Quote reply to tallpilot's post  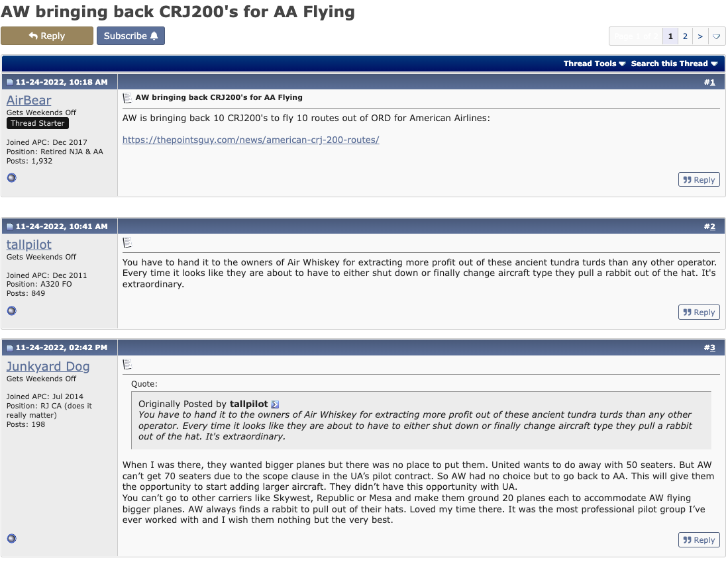pyautogui.click(x=699, y=312)
